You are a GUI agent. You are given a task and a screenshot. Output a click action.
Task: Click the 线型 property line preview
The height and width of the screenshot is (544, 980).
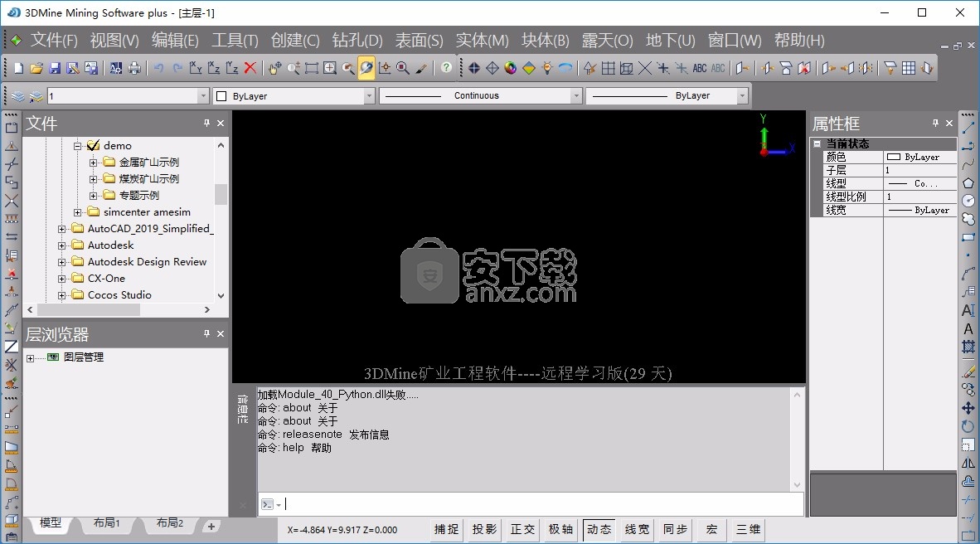click(898, 184)
